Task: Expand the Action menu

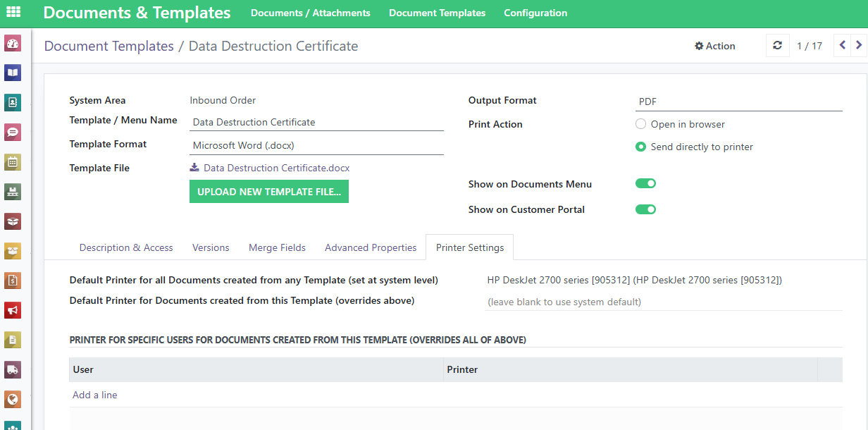Action: click(x=714, y=46)
